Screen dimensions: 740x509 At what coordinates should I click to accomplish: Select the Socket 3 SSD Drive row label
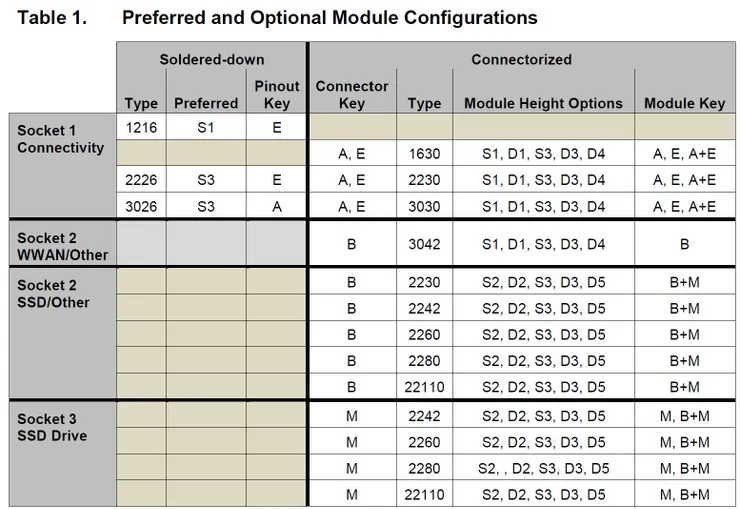52,427
